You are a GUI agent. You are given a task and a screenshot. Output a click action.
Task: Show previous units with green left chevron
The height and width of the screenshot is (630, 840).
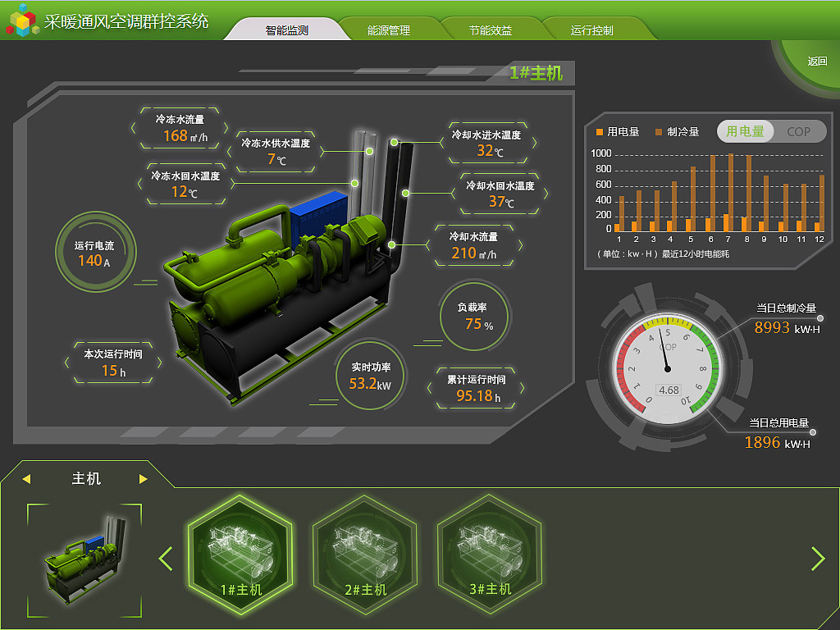(x=166, y=559)
